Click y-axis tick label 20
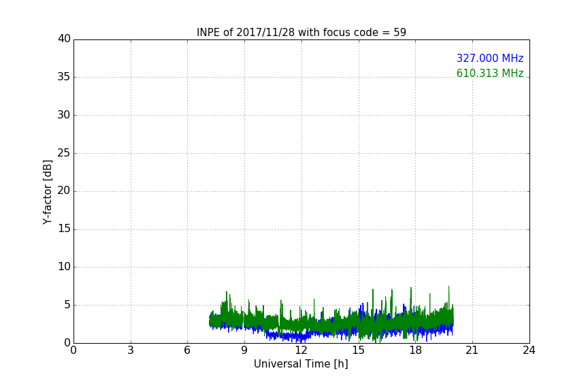Viewport: 588px width, 392px height. pos(64,191)
